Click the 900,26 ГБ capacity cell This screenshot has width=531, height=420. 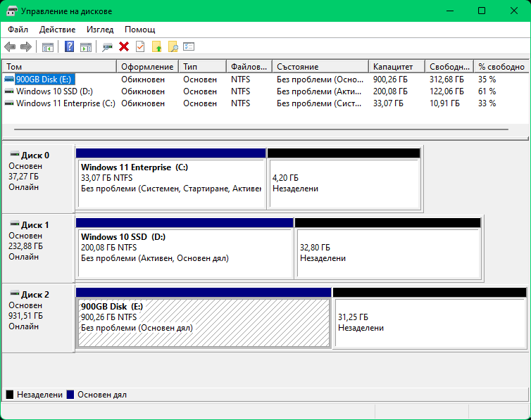[x=390, y=79]
